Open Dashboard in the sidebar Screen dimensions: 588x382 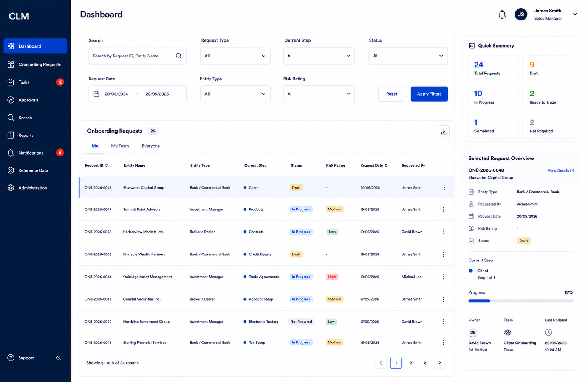click(x=36, y=46)
